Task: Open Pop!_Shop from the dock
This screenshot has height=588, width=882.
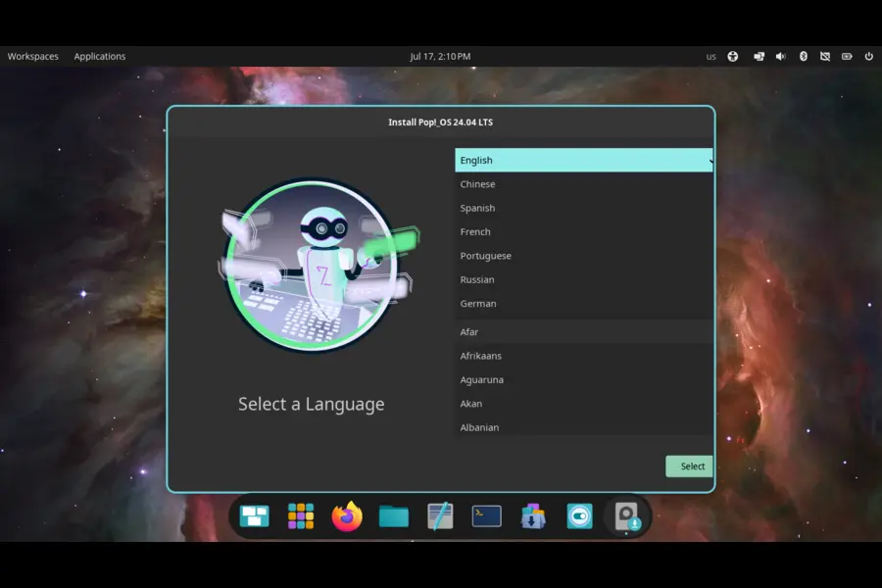Action: coord(533,516)
